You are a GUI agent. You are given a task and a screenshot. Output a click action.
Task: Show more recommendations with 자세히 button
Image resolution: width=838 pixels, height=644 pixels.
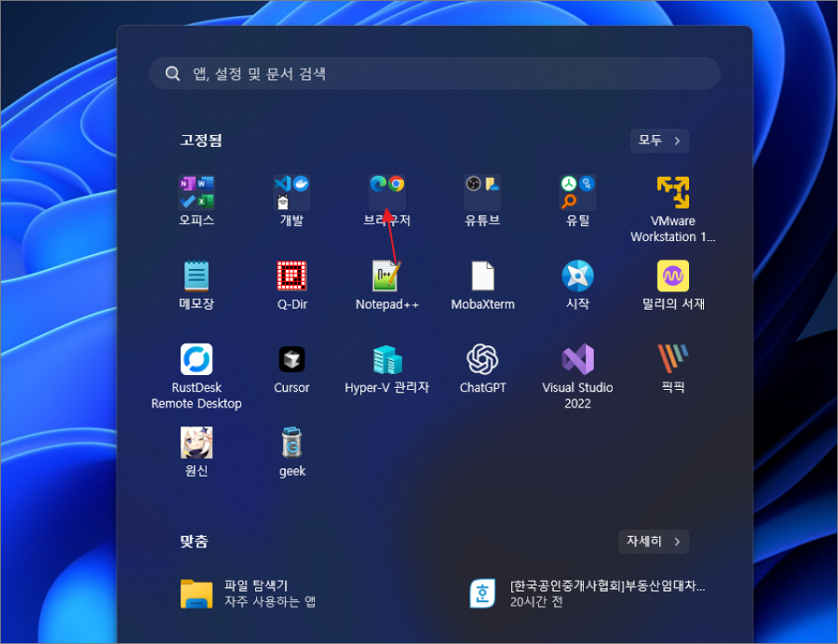(653, 542)
